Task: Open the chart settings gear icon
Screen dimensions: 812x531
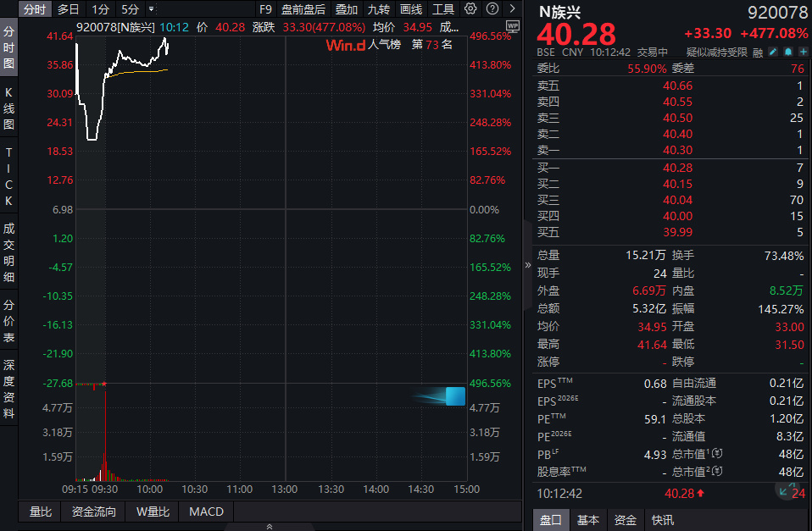Action: (x=470, y=8)
